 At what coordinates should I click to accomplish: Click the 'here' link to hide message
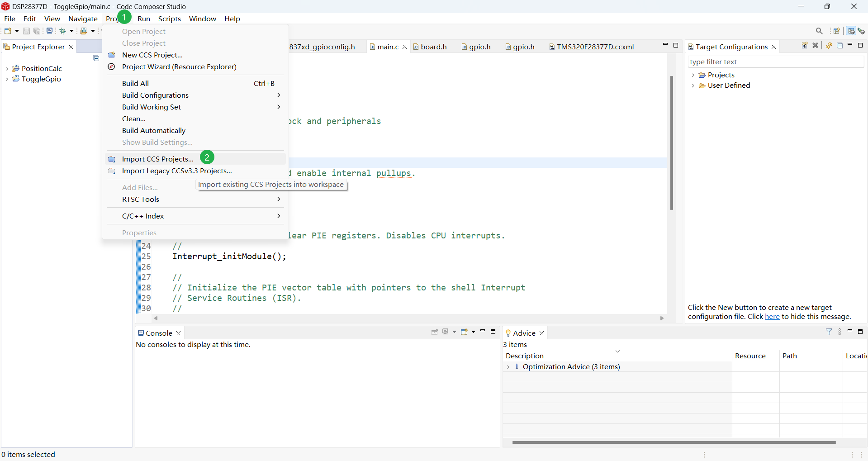tap(772, 317)
